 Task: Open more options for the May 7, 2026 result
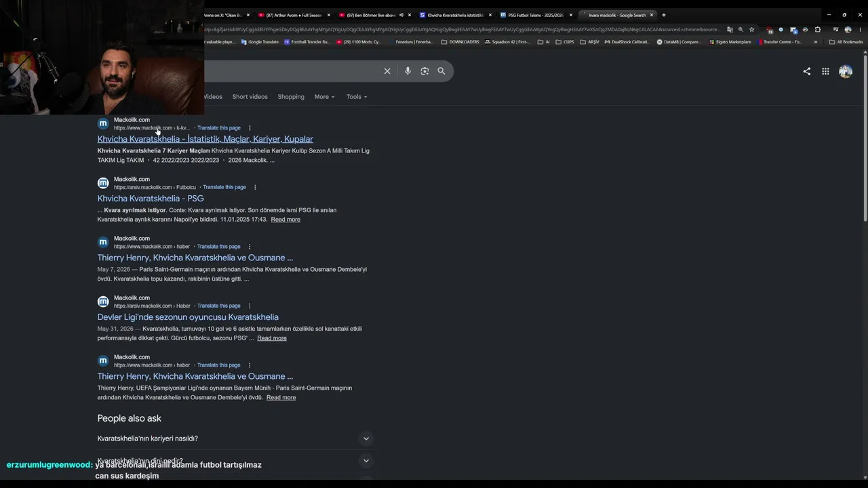click(x=250, y=247)
